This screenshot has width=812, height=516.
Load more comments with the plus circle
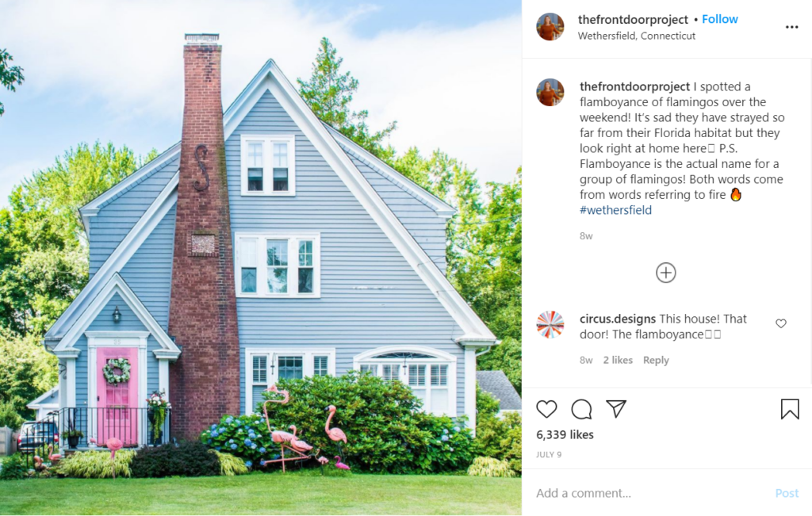point(666,273)
